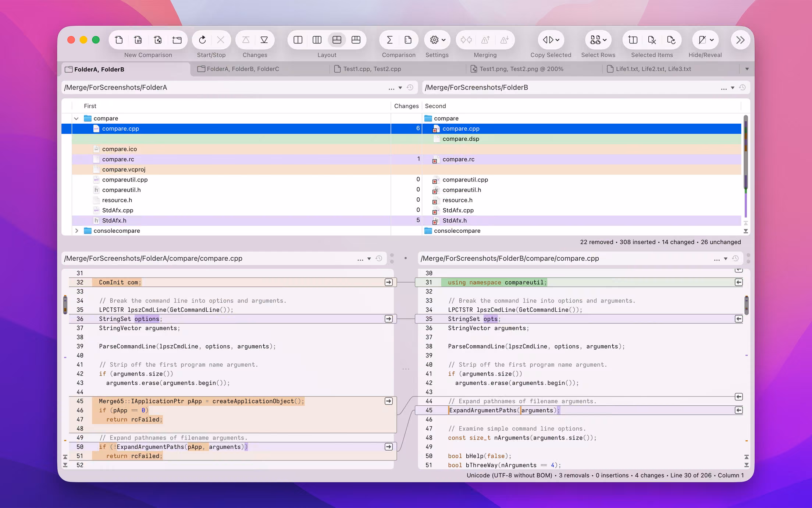Copy line 36 StringSet options to right
Screen dimensions: 812x508
coord(389,319)
